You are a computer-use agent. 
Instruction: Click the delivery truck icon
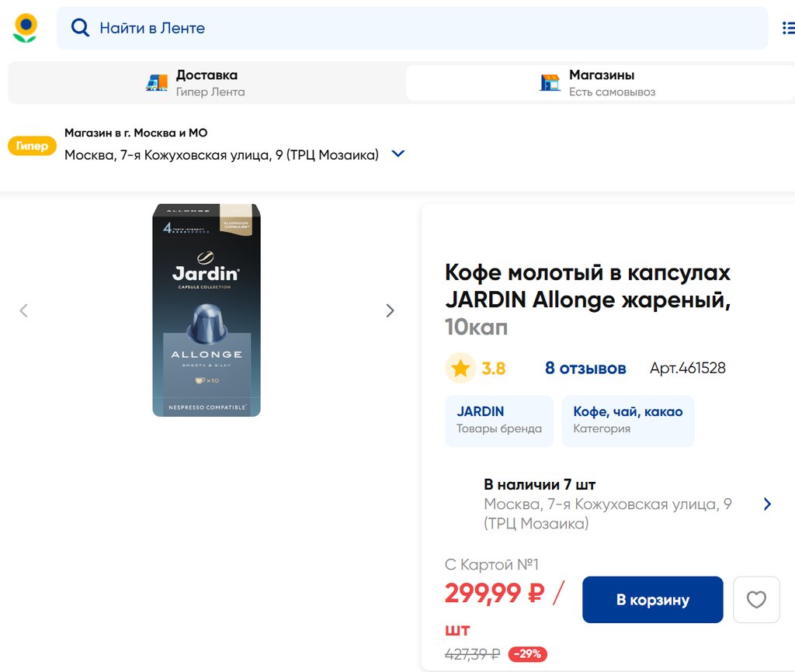[x=157, y=82]
